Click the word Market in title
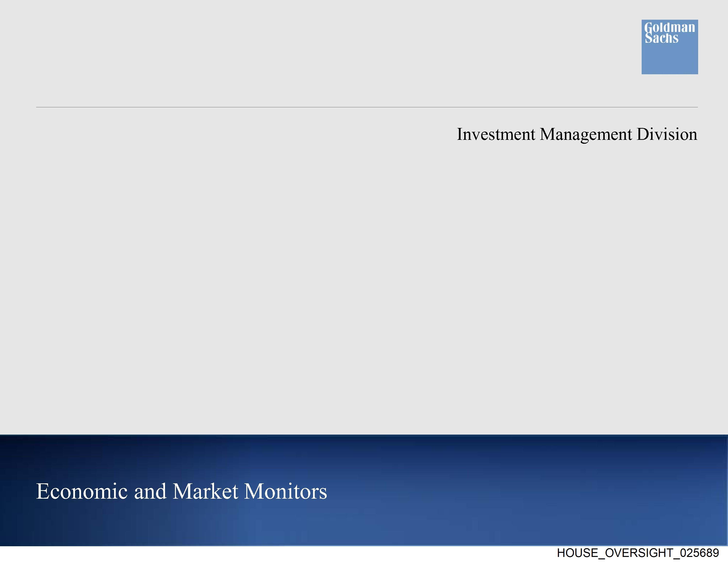 coord(205,491)
